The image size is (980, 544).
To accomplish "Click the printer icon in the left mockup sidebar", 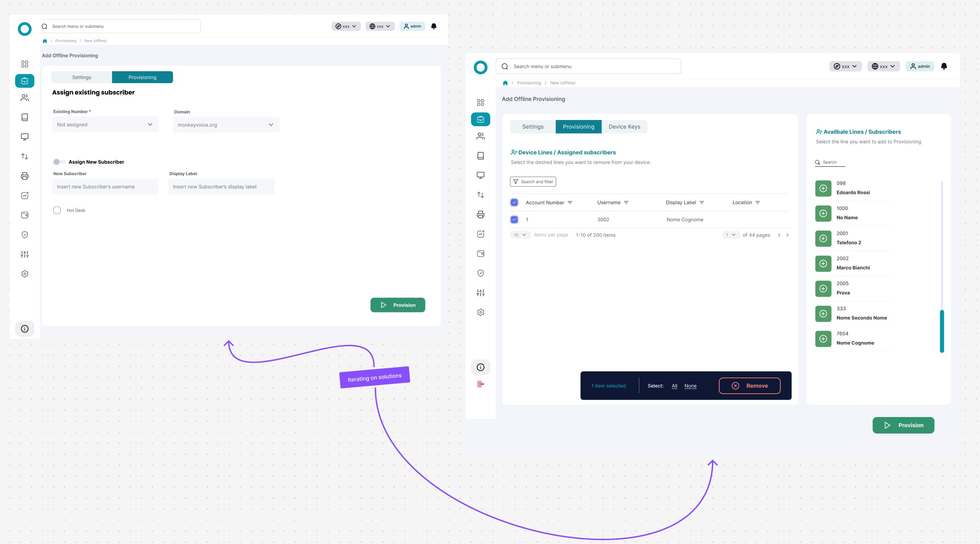I will click(x=25, y=176).
